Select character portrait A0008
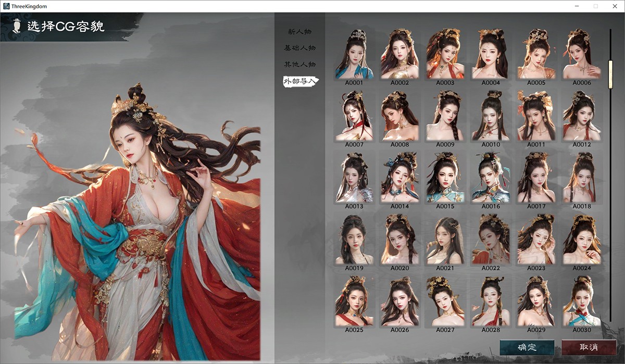 (399, 116)
